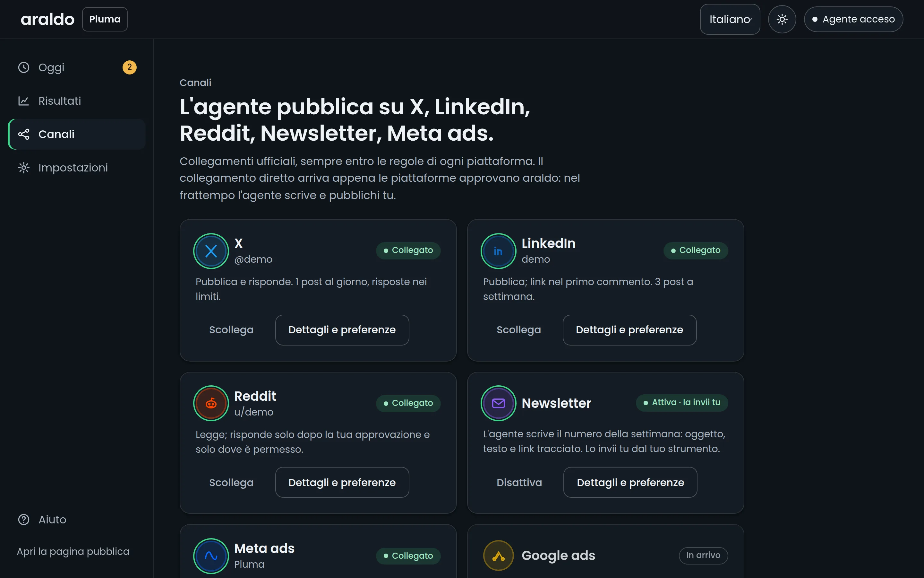924x578 pixels.
Task: Click Scollega on the X card
Action: pos(231,330)
